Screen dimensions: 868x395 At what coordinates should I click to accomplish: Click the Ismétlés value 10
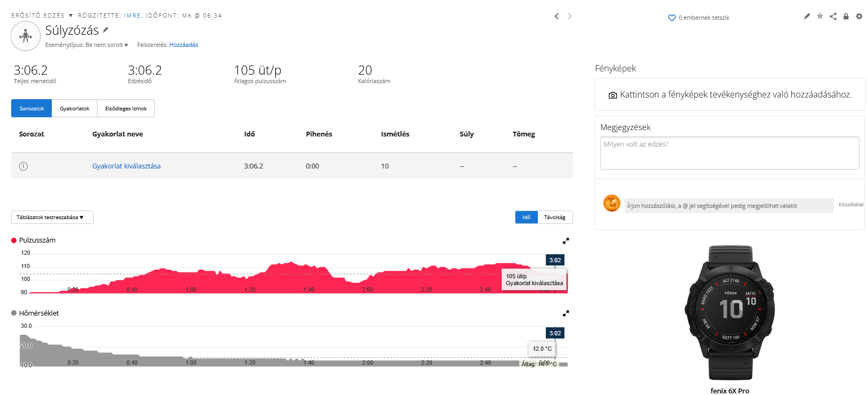coord(385,166)
